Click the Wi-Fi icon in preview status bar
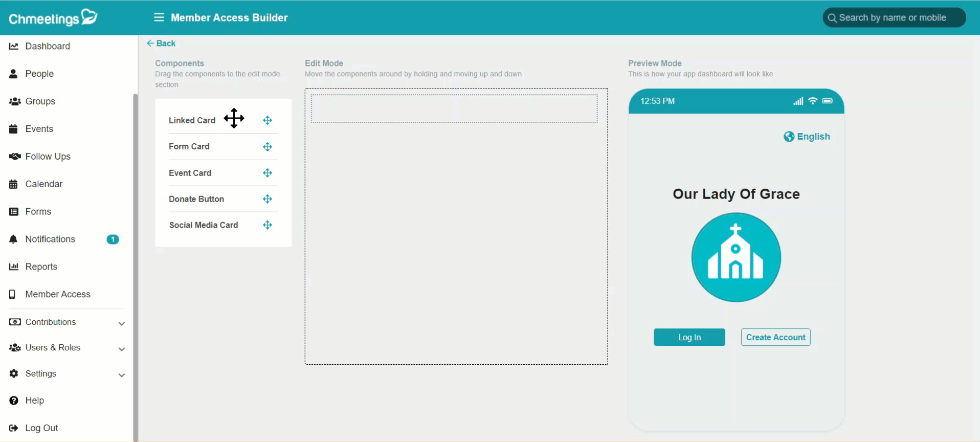The image size is (980, 442). [813, 101]
